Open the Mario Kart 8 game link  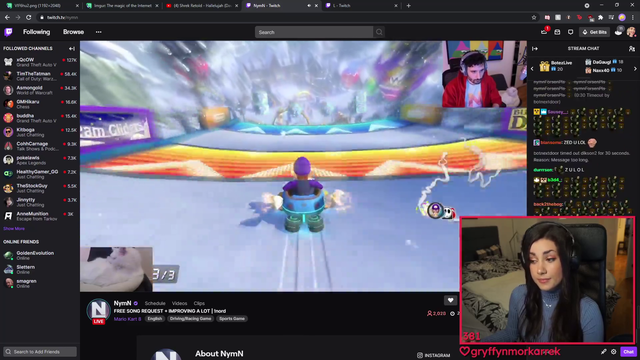127,319
